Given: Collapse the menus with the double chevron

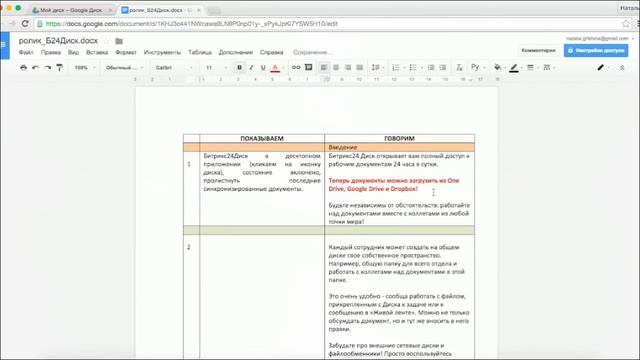Looking at the screenshot, I should [x=622, y=68].
